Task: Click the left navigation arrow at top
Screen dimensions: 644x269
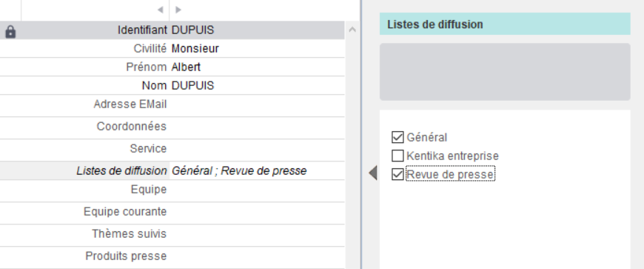Action: click(x=160, y=10)
